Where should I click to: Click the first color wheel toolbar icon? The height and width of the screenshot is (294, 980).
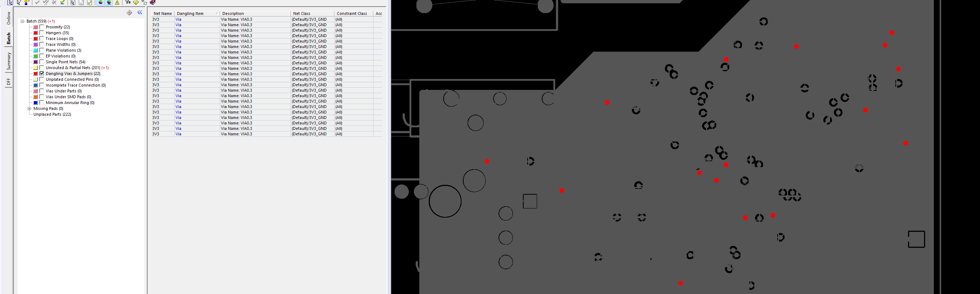101,3
